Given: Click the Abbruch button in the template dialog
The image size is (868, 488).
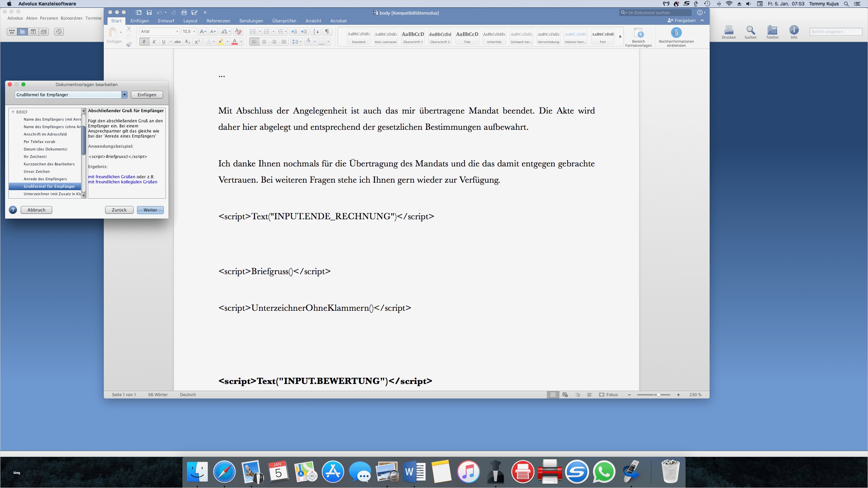Looking at the screenshot, I should tap(36, 210).
